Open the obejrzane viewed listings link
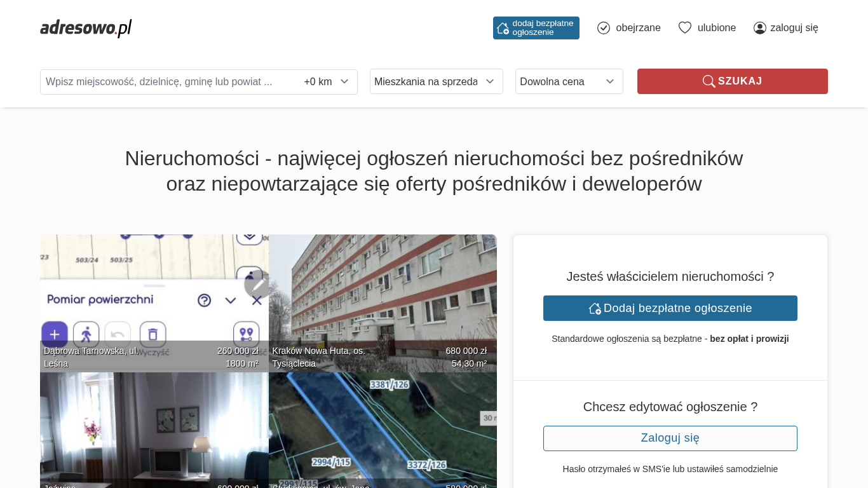The height and width of the screenshot is (488, 868). pyautogui.click(x=638, y=28)
